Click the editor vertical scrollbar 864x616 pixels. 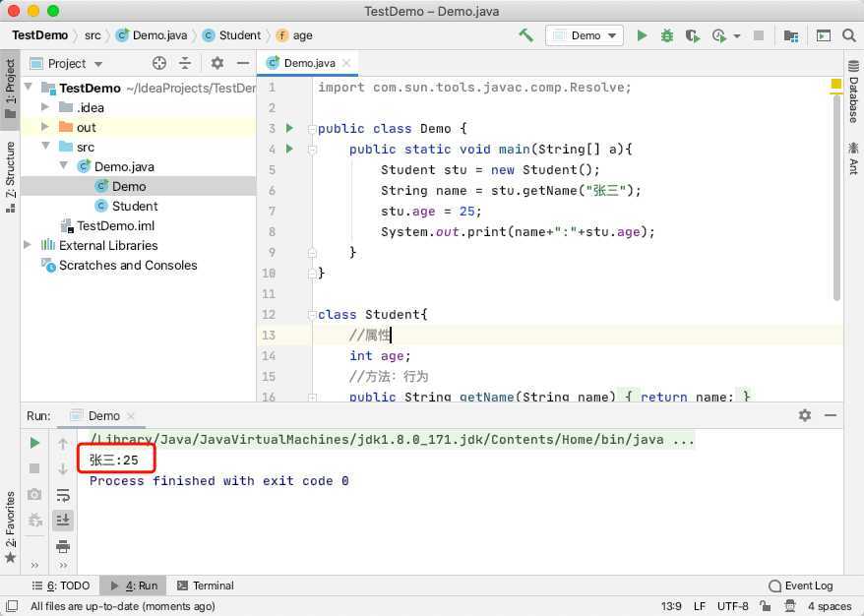point(836,197)
